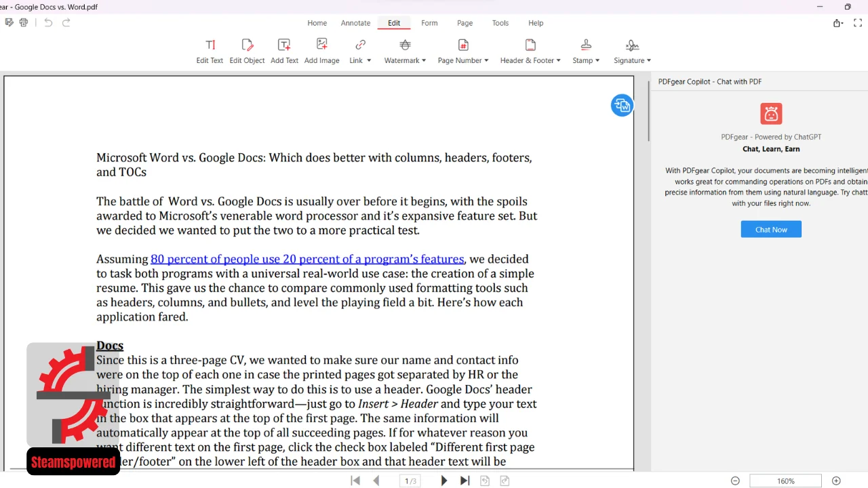Open the Help tab
Image resolution: width=868 pixels, height=488 pixels.
(536, 23)
